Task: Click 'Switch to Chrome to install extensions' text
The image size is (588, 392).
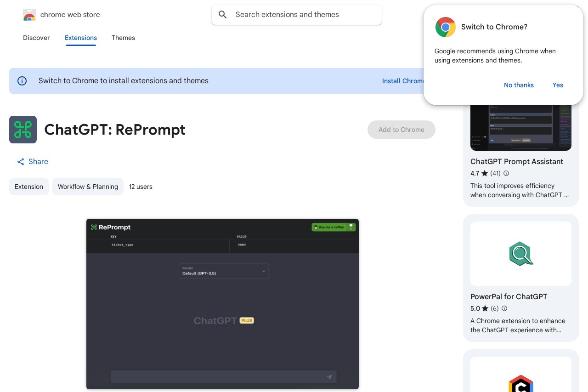Action: pyautogui.click(x=124, y=81)
